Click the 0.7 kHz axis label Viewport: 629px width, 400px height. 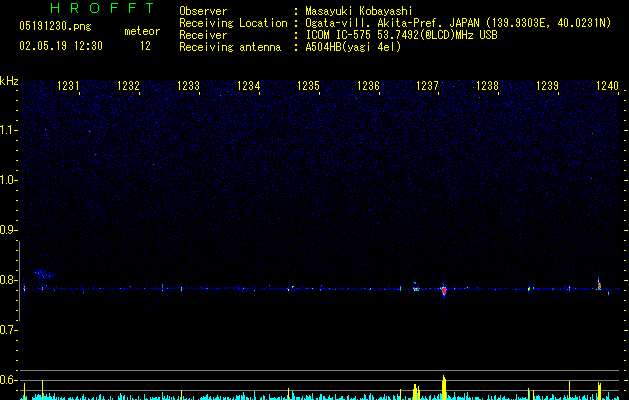pos(8,330)
